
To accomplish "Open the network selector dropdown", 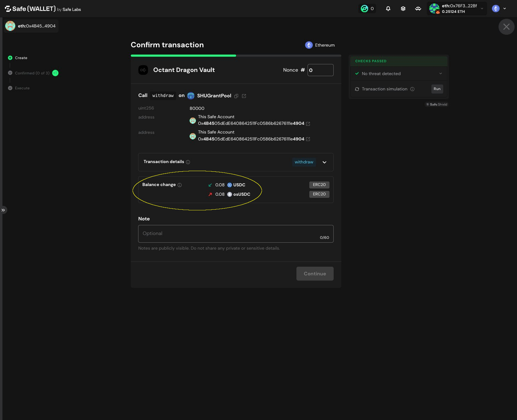I will tap(500, 9).
